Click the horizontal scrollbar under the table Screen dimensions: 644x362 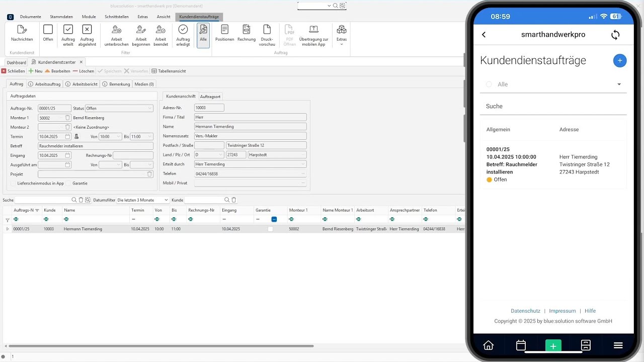point(161,346)
